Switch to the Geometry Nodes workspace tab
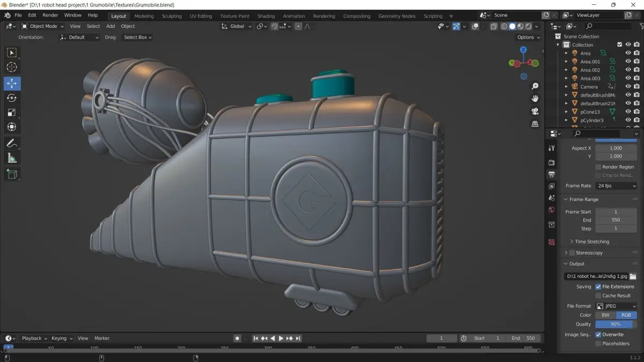The image size is (644, 362). pyautogui.click(x=397, y=16)
